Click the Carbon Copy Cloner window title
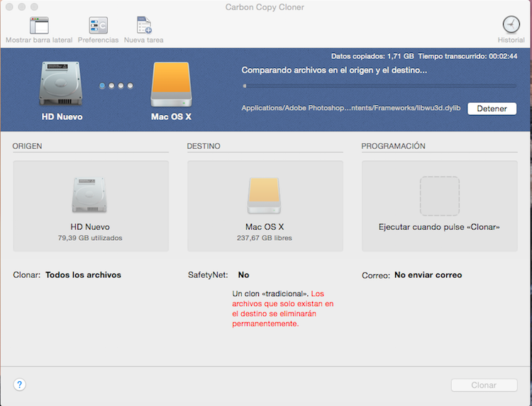The width and height of the screenshot is (532, 406). [x=265, y=6]
